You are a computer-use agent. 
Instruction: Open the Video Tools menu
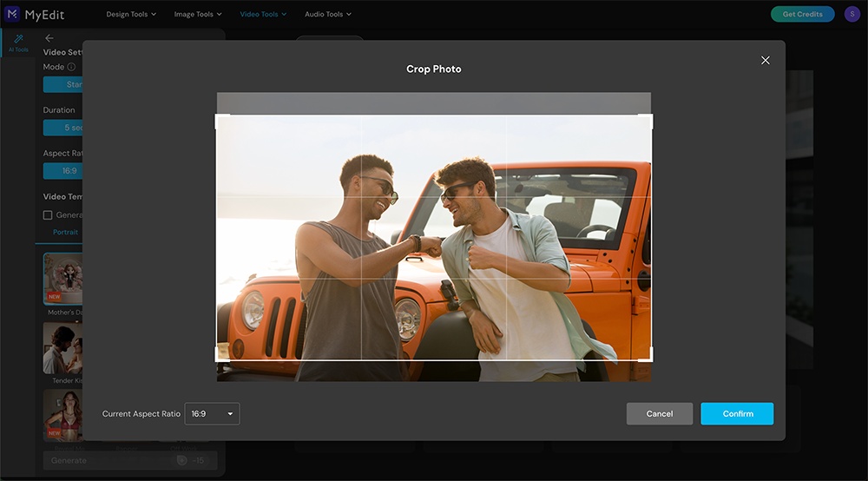pyautogui.click(x=263, y=15)
